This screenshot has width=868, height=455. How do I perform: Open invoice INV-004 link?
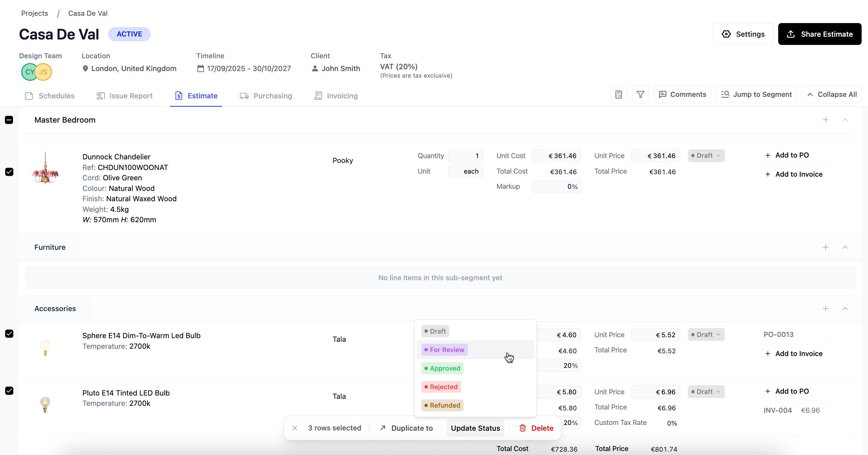pyautogui.click(x=778, y=410)
